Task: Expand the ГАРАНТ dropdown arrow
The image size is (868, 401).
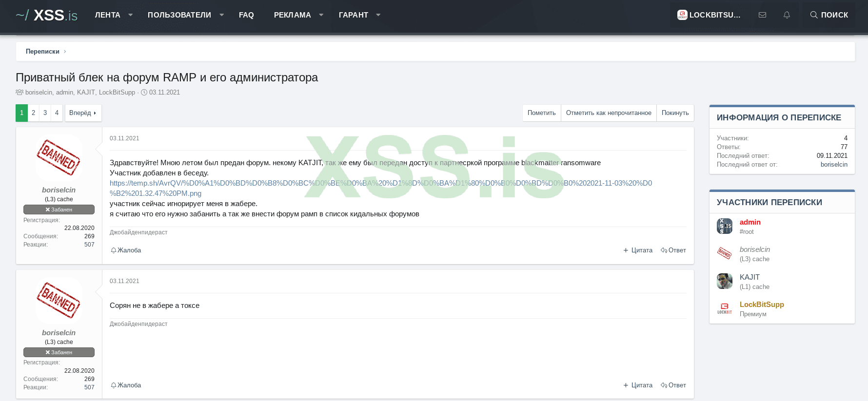Action: [378, 15]
